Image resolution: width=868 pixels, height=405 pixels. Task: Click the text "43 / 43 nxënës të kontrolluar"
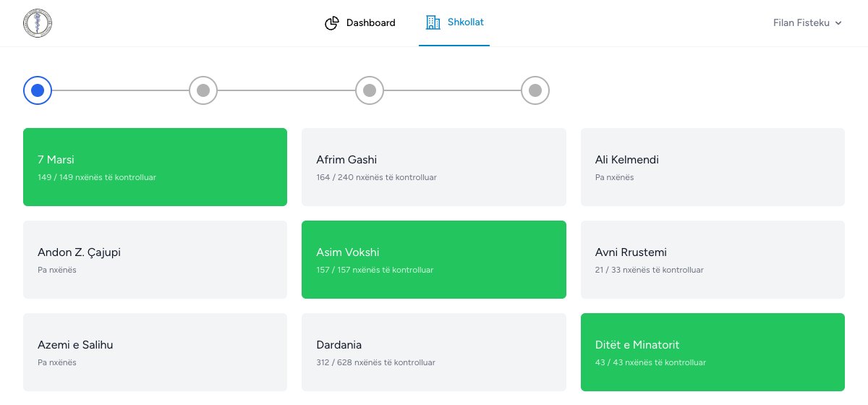[650, 362]
